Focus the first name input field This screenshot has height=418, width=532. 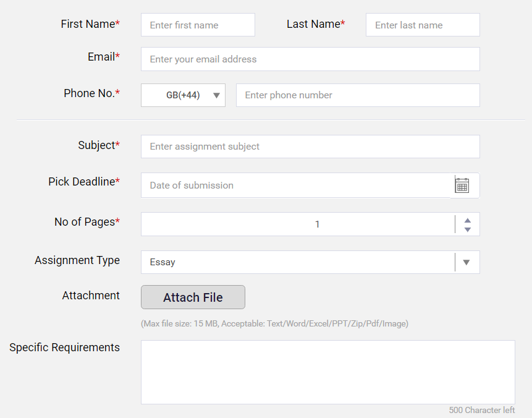pyautogui.click(x=198, y=25)
